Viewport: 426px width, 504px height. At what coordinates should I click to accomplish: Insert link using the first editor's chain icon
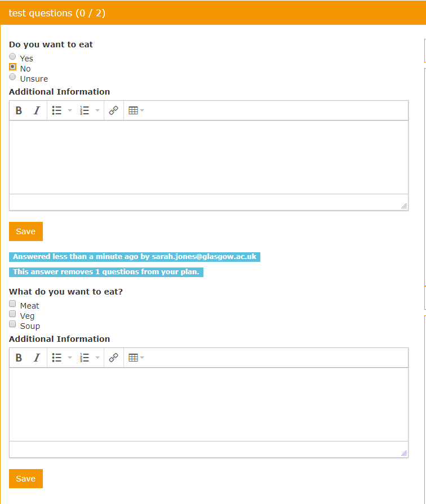pyautogui.click(x=114, y=110)
